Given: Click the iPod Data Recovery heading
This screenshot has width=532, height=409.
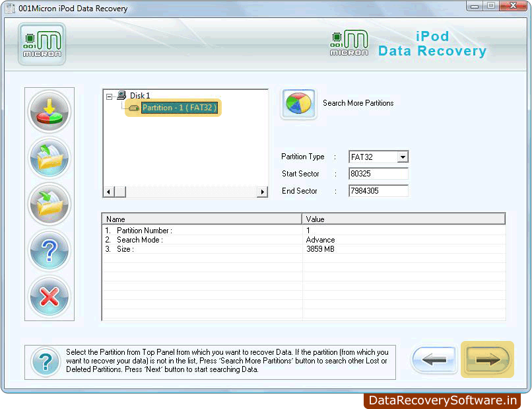Looking at the screenshot, I should point(432,44).
